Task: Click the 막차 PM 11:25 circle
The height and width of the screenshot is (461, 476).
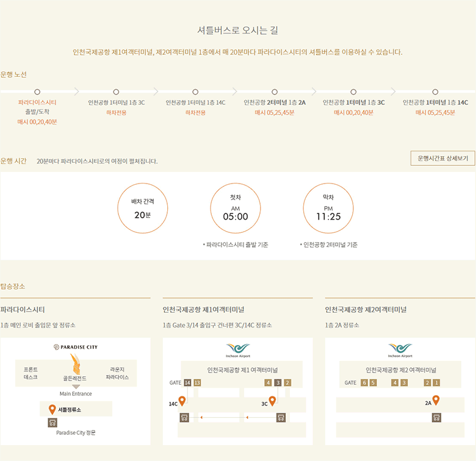Action: (x=328, y=208)
